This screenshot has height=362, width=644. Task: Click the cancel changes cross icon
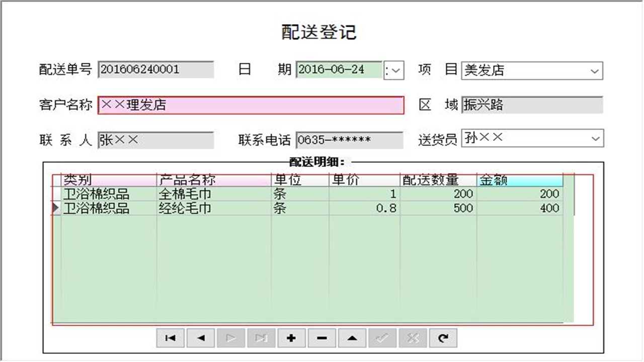click(412, 338)
